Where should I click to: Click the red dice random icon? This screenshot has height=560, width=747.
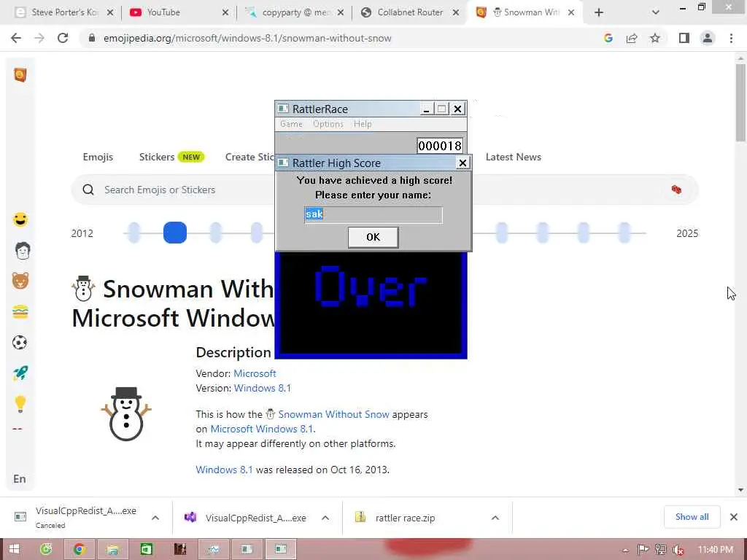(676, 190)
